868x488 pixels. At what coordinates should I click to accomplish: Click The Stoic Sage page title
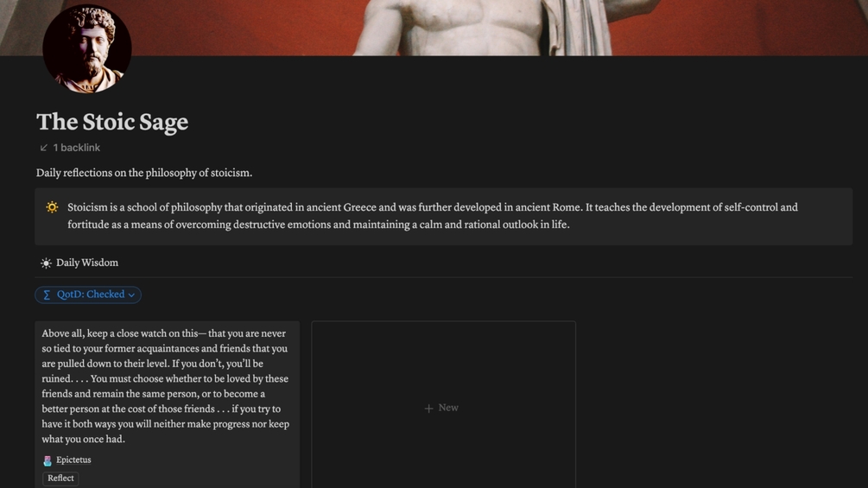112,122
